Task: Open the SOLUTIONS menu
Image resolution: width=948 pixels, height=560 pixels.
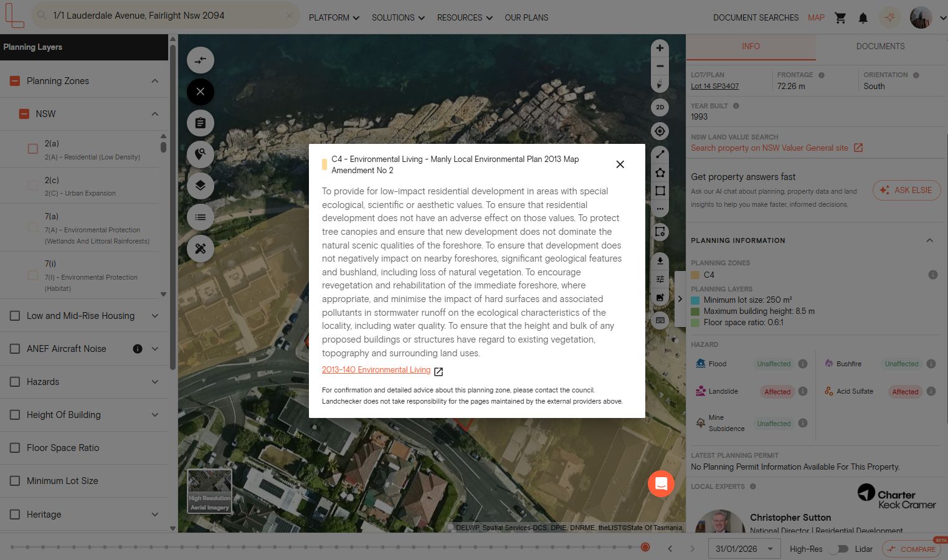Action: 398,18
